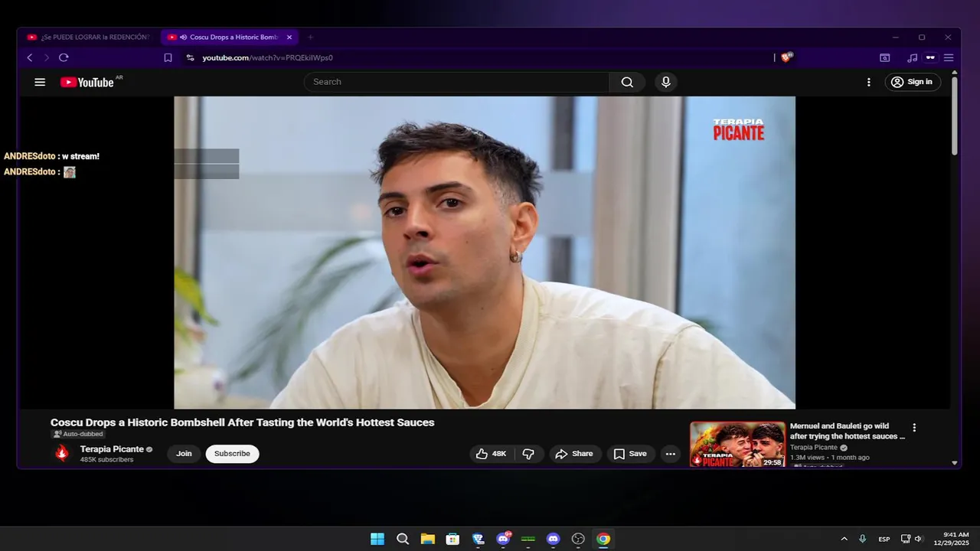Open the browser playlist music-note icon
The height and width of the screenshot is (551, 980).
[912, 57]
